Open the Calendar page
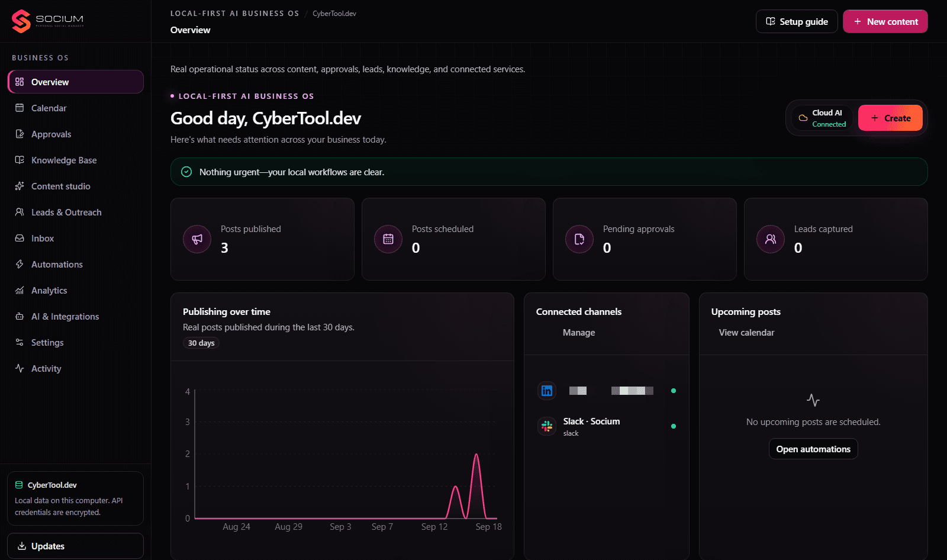The height and width of the screenshot is (560, 947). click(76, 108)
